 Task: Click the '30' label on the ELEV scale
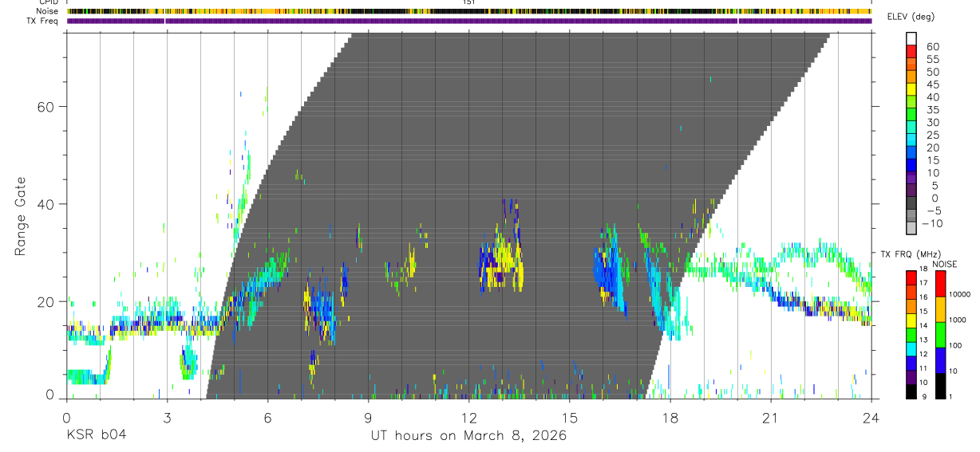pyautogui.click(x=933, y=122)
